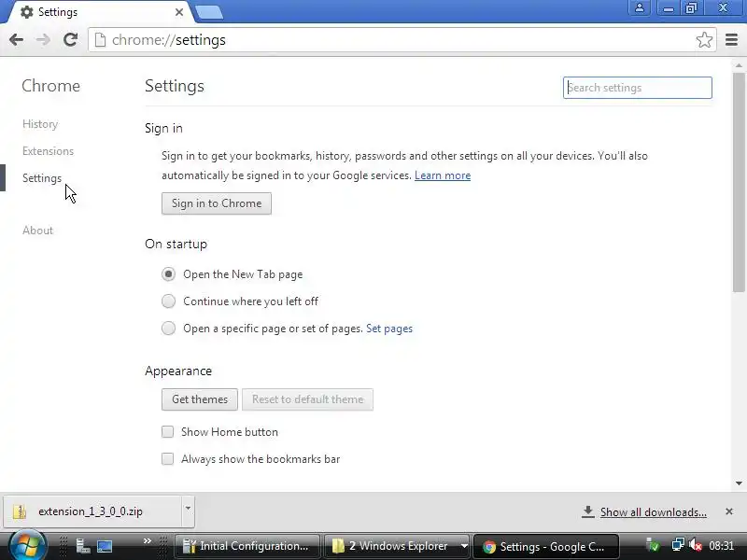Click the zip file icon in downloads bar
The height and width of the screenshot is (560, 747).
(x=20, y=511)
